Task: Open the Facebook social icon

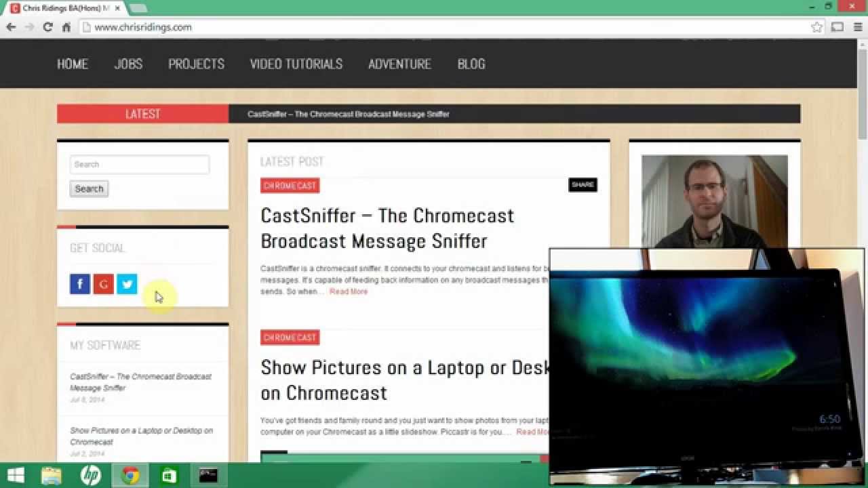Action: 80,284
